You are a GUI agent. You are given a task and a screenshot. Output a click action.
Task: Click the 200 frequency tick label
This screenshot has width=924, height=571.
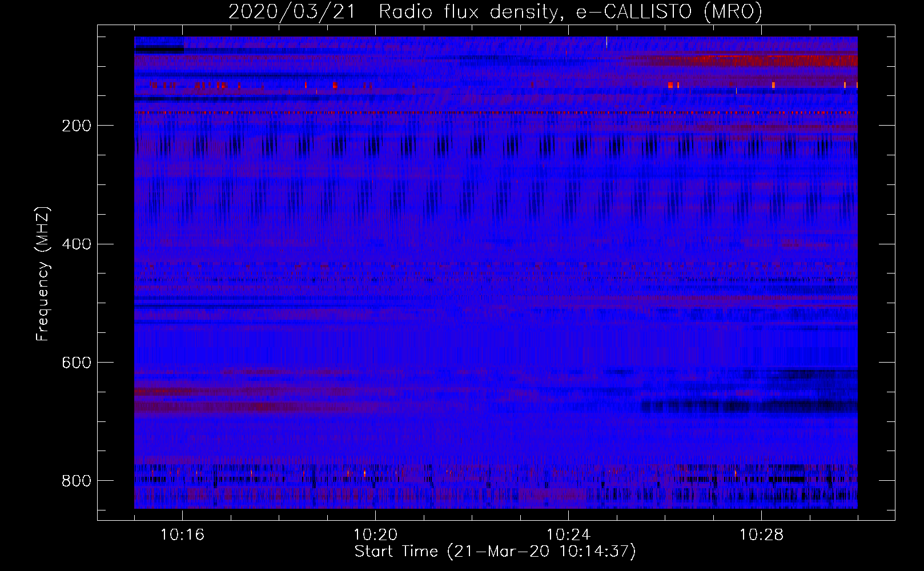(x=76, y=126)
